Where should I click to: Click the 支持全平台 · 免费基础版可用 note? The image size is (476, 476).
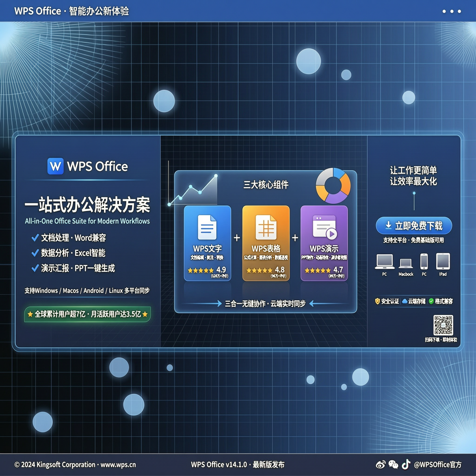(x=413, y=240)
